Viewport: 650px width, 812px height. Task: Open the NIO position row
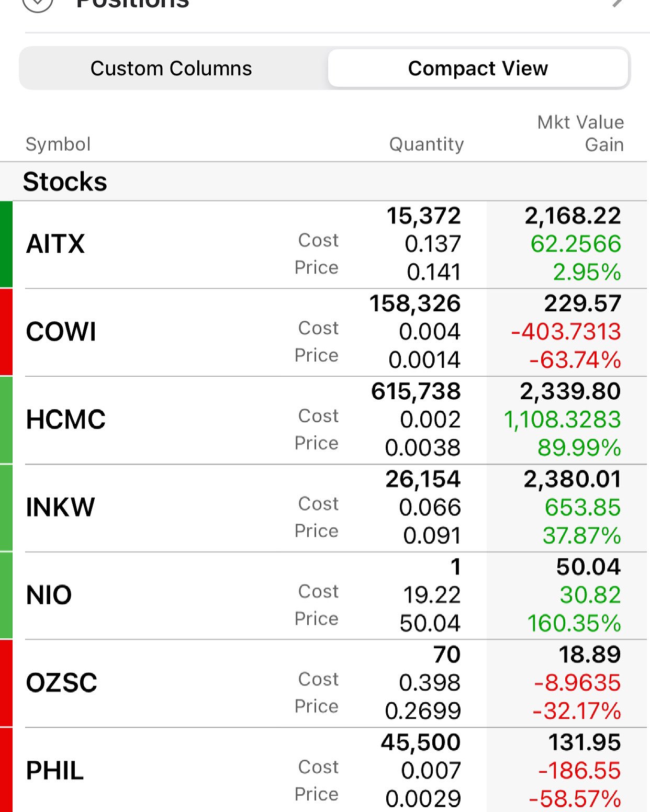tap(323, 595)
